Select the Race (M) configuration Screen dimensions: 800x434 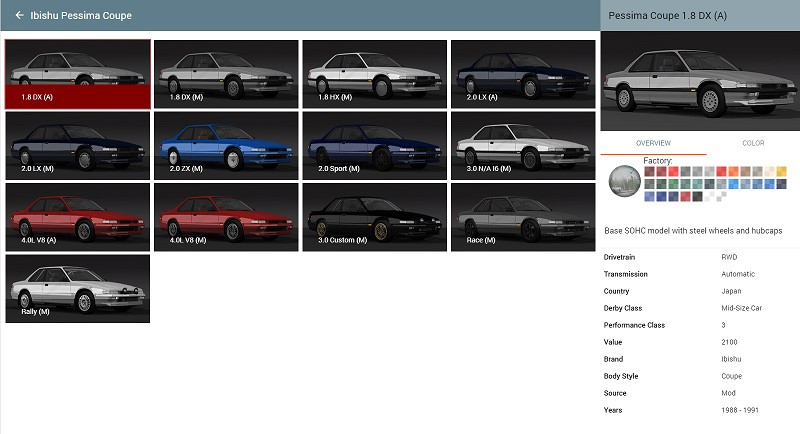[523, 217]
